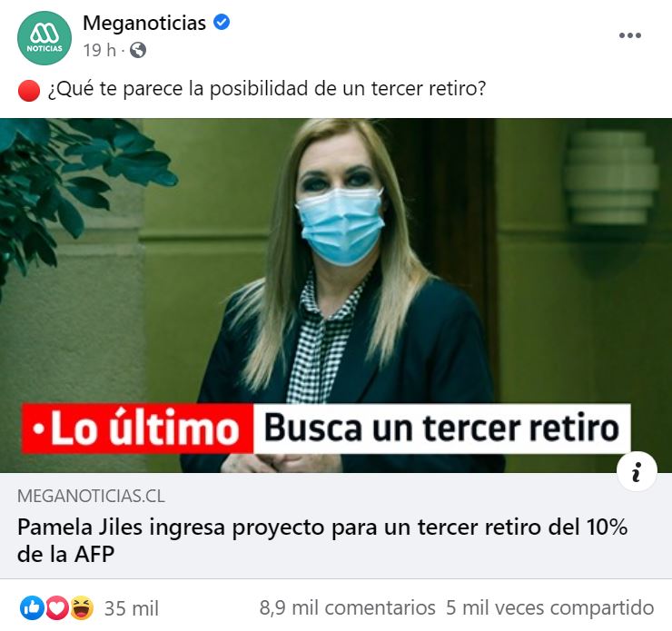Click the public globe privacy icon
This screenshot has height=631, width=672.
[138, 51]
